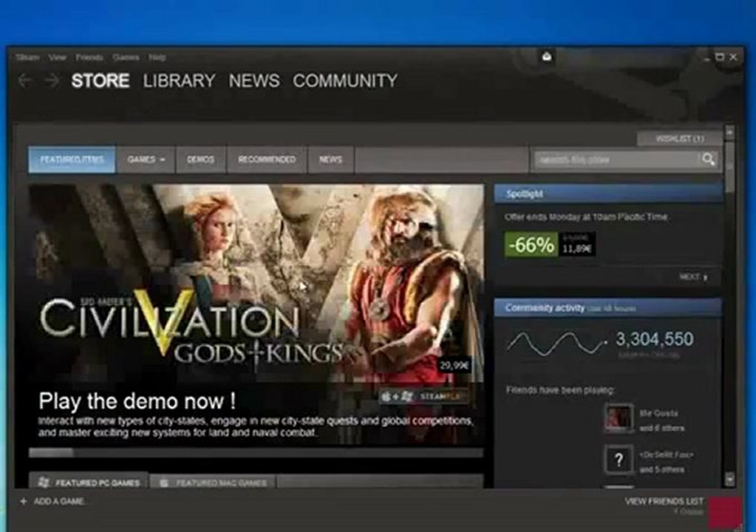Image resolution: width=756 pixels, height=532 pixels.
Task: Go back using the left arrow
Action: 24,81
